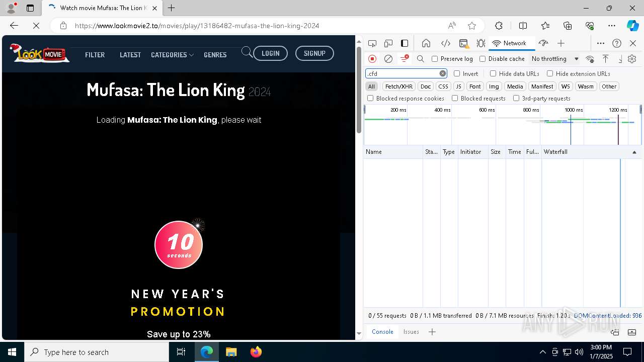644x362 pixels.
Task: Click LookMovie site search magnifier
Action: [x=247, y=52]
